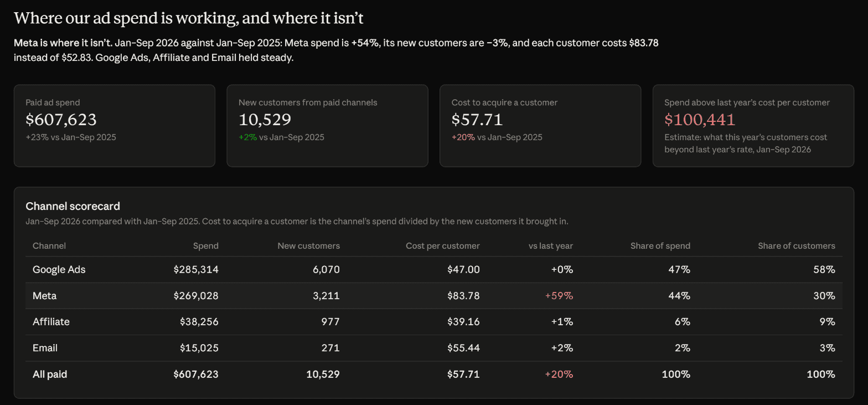Select the "Meta" row label in the scorecard
This screenshot has height=405, width=868.
point(45,296)
